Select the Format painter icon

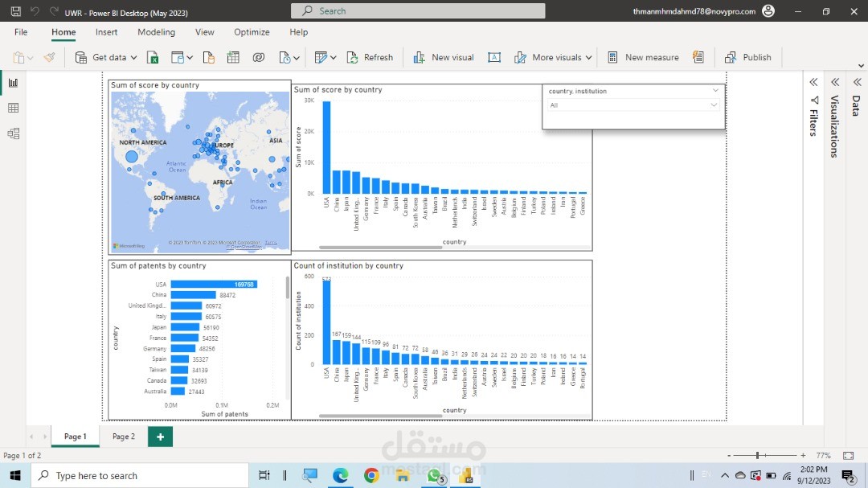[x=49, y=57]
